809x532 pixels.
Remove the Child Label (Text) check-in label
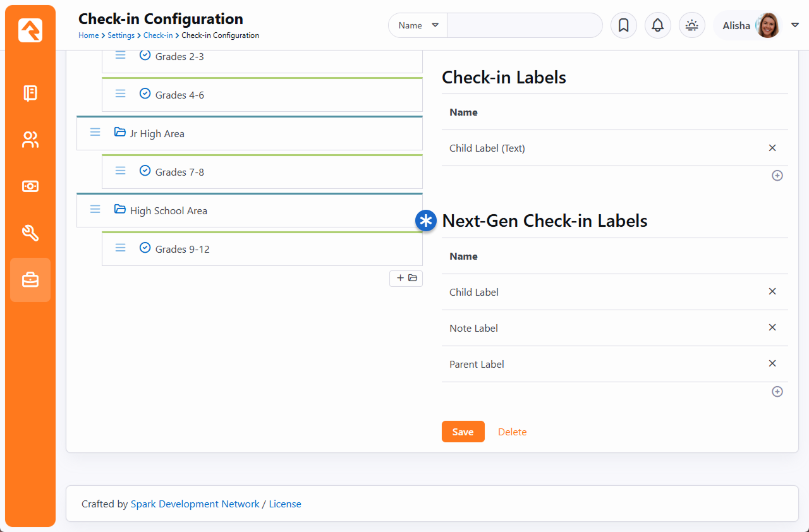pyautogui.click(x=772, y=148)
